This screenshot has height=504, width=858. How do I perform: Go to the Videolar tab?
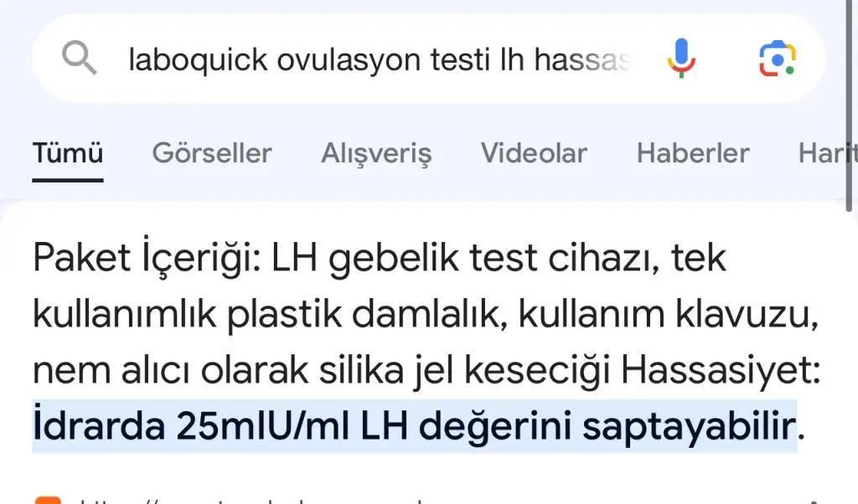[x=534, y=154]
